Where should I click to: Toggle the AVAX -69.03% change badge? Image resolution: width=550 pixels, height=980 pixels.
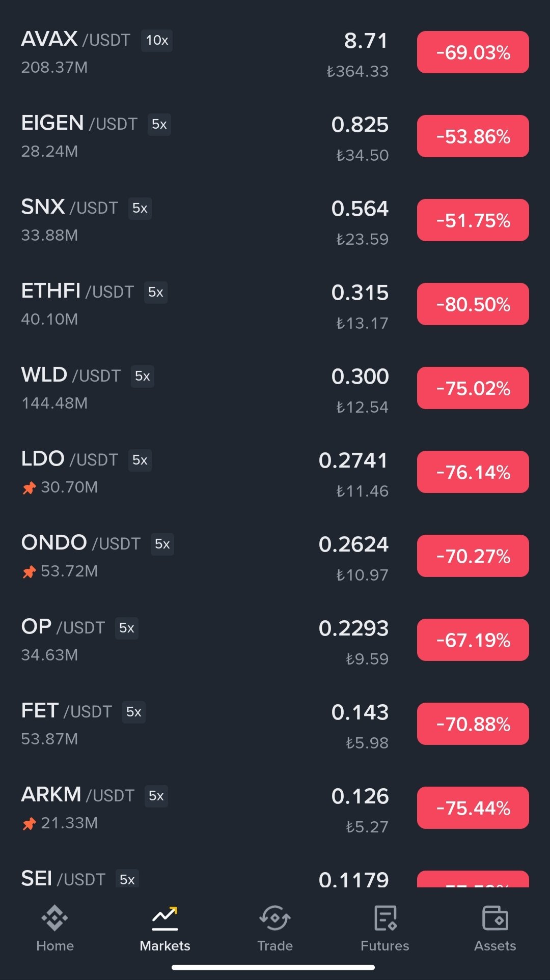(473, 52)
